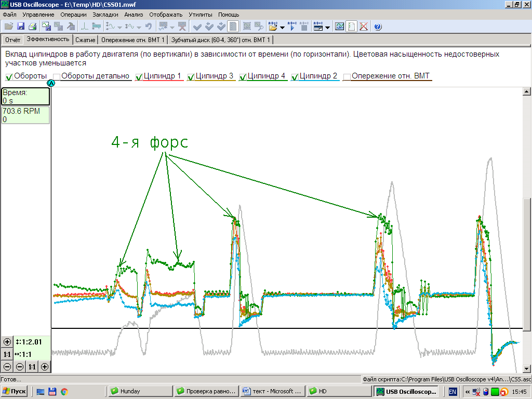Click the blue help question mark icon

[x=378, y=26]
